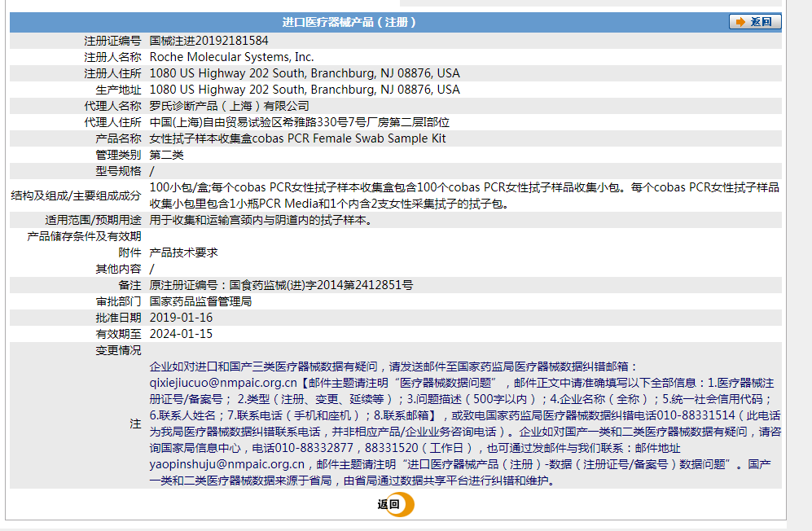
Task: Click the 返回 button below the note
Action: 396,505
